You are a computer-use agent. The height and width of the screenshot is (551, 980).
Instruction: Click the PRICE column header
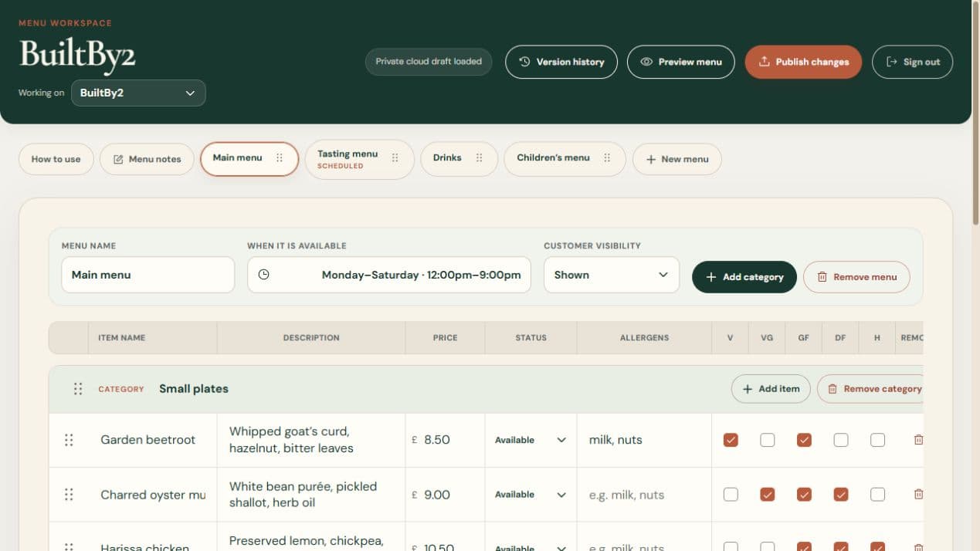pos(445,338)
